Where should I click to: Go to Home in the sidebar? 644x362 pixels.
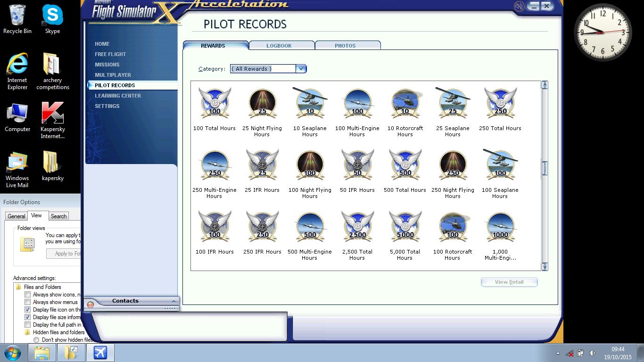[x=102, y=44]
